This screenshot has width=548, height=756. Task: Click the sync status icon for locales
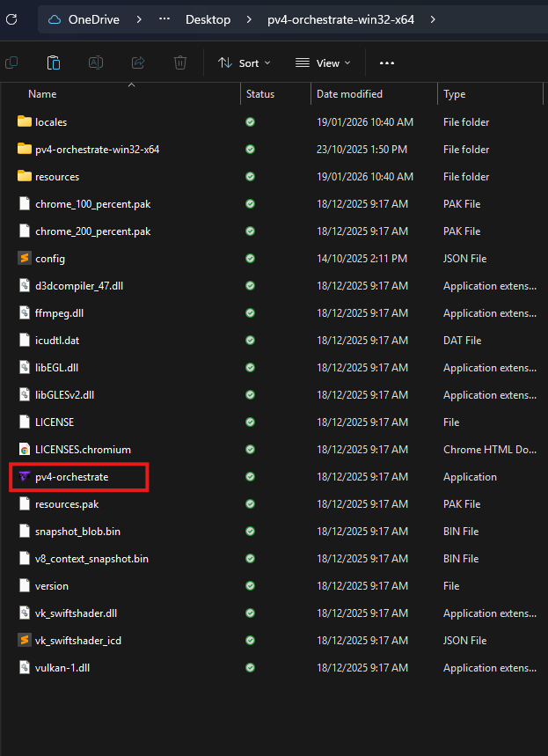(x=250, y=122)
